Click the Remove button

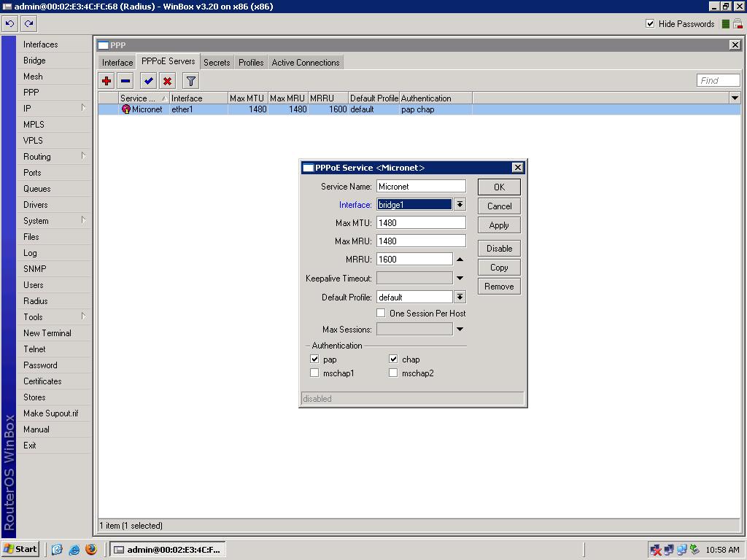499,286
